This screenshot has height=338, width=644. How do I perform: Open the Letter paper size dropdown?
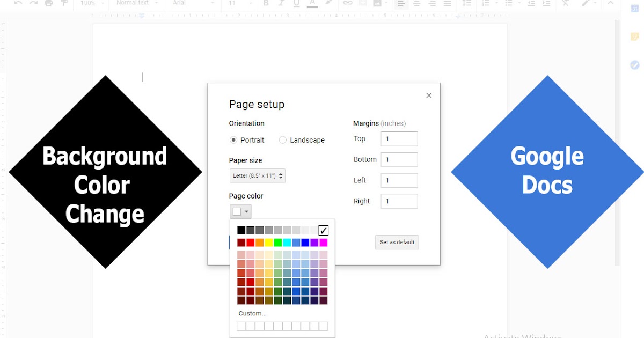[258, 175]
